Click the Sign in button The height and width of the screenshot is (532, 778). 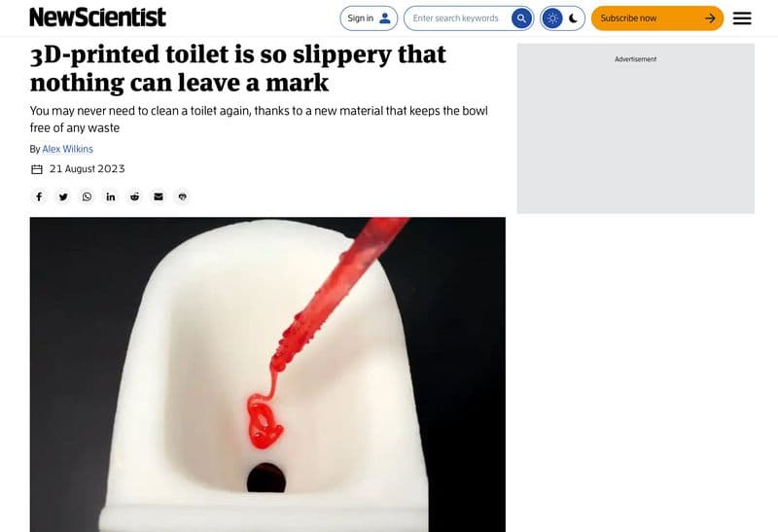(369, 18)
